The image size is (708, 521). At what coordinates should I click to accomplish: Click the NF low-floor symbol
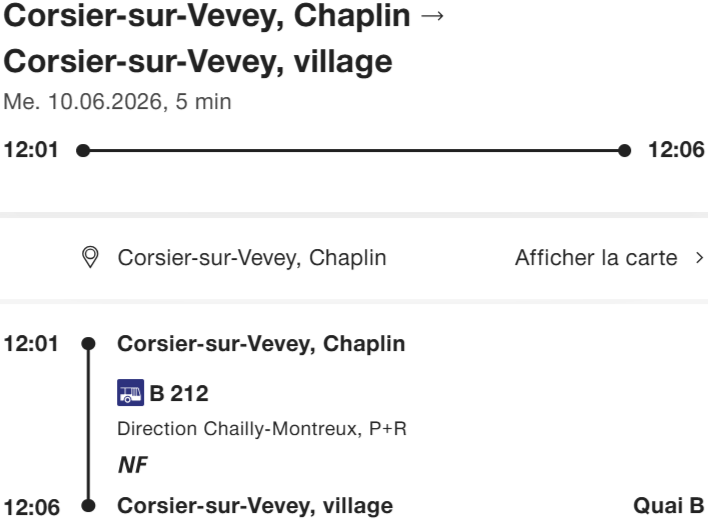click(132, 464)
